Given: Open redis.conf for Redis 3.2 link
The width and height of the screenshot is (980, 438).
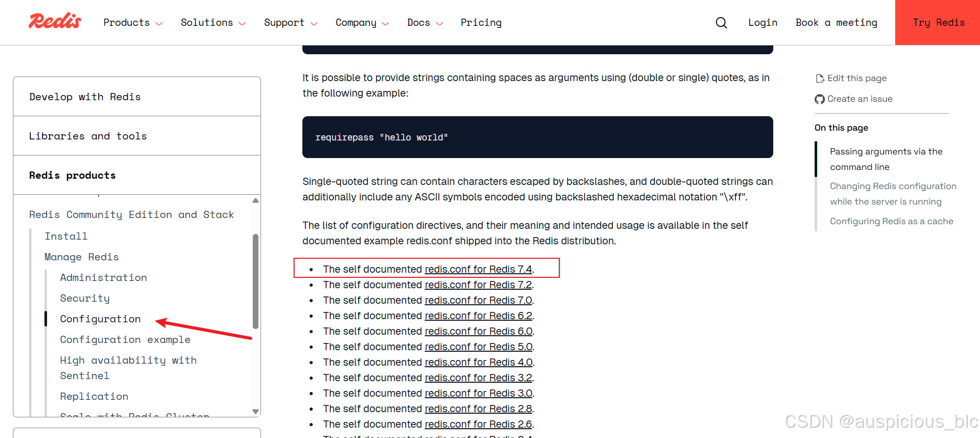Looking at the screenshot, I should [x=479, y=378].
